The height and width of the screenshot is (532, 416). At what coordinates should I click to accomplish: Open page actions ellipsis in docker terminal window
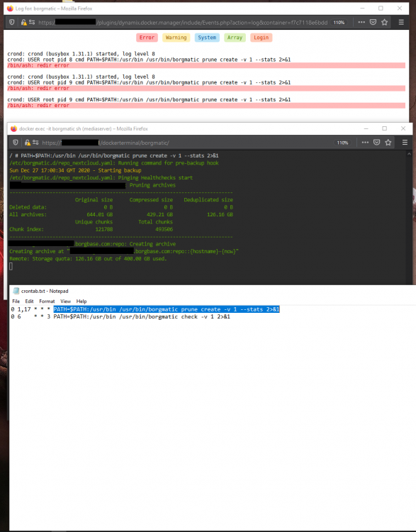click(365, 143)
